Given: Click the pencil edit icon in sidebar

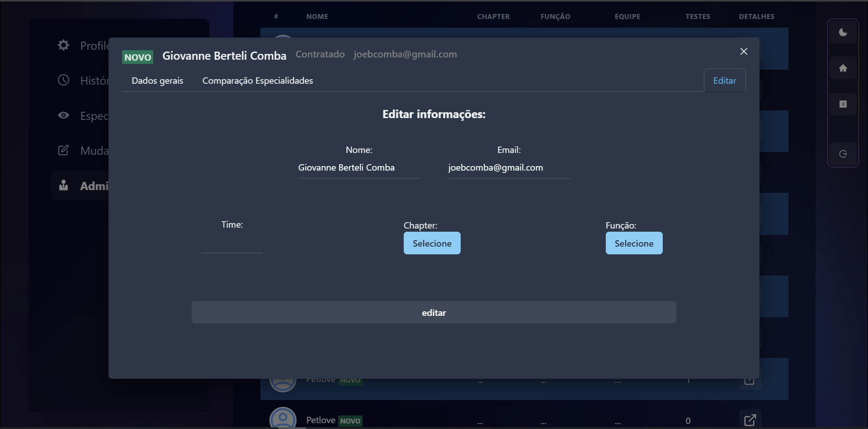Looking at the screenshot, I should click(64, 150).
